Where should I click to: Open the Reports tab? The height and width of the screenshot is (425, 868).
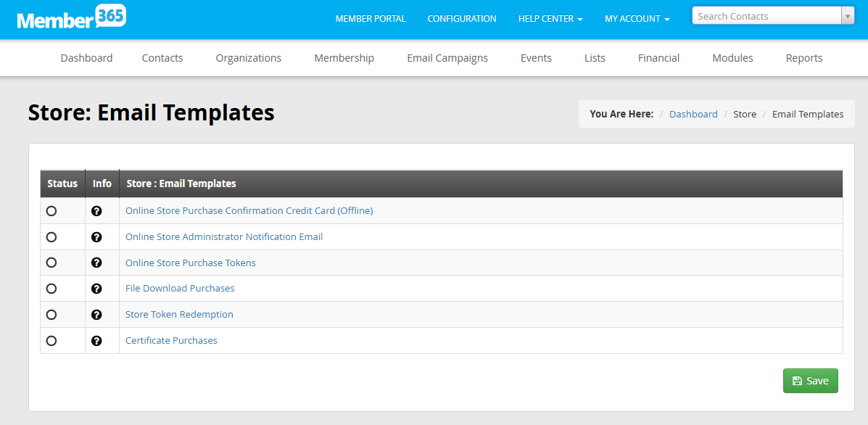803,57
